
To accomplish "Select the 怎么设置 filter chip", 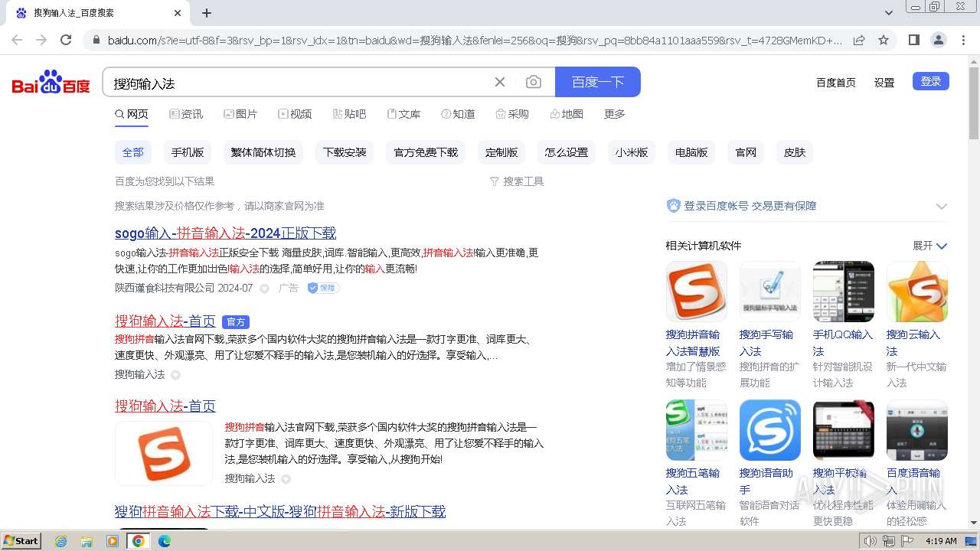I will coord(567,152).
